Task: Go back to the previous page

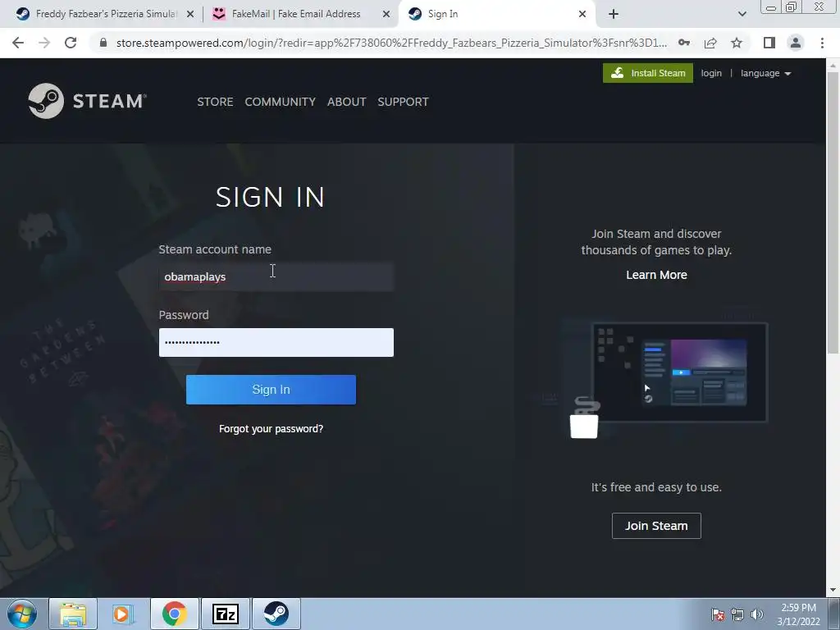Action: pos(18,43)
